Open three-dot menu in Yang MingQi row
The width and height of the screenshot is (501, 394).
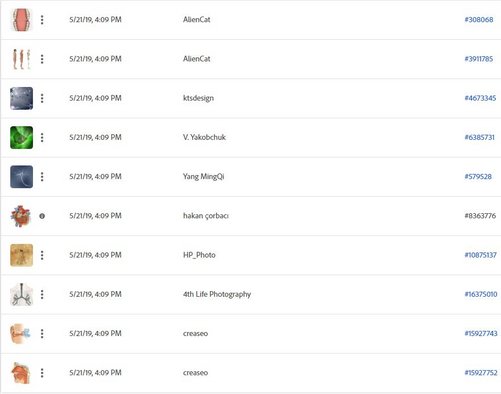pyautogui.click(x=42, y=177)
